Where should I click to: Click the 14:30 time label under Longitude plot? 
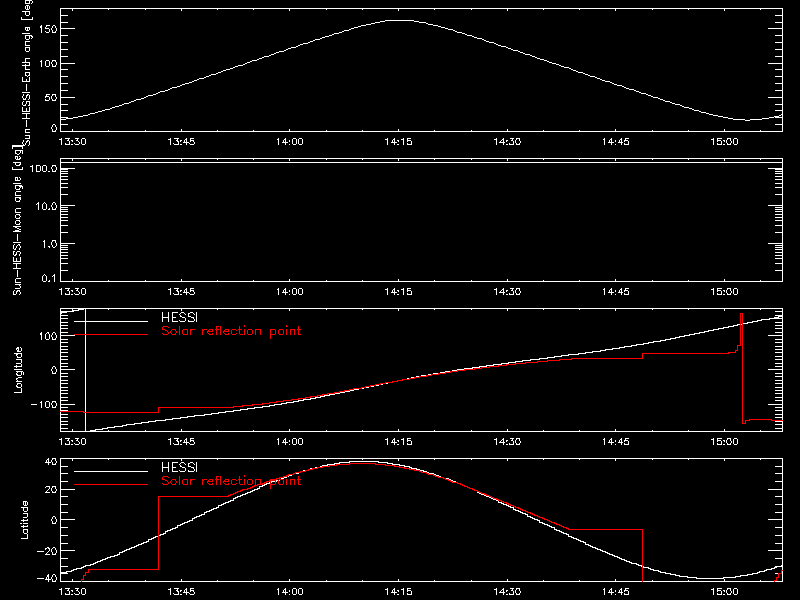(x=507, y=441)
